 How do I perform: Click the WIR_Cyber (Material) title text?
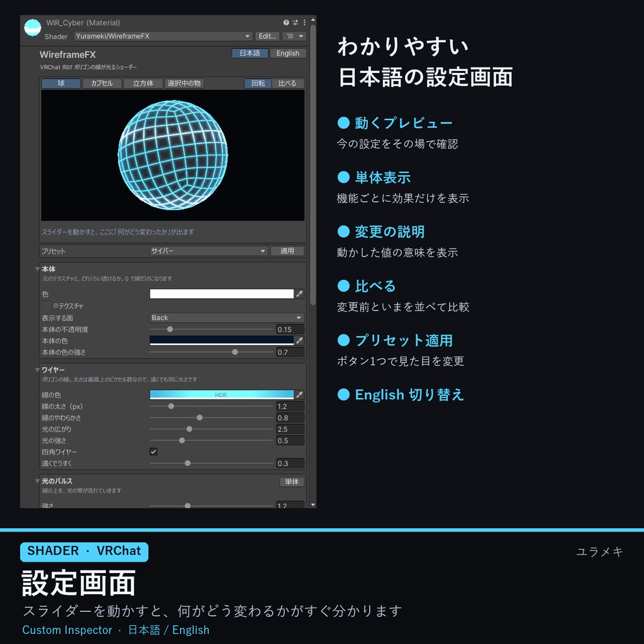83,23
